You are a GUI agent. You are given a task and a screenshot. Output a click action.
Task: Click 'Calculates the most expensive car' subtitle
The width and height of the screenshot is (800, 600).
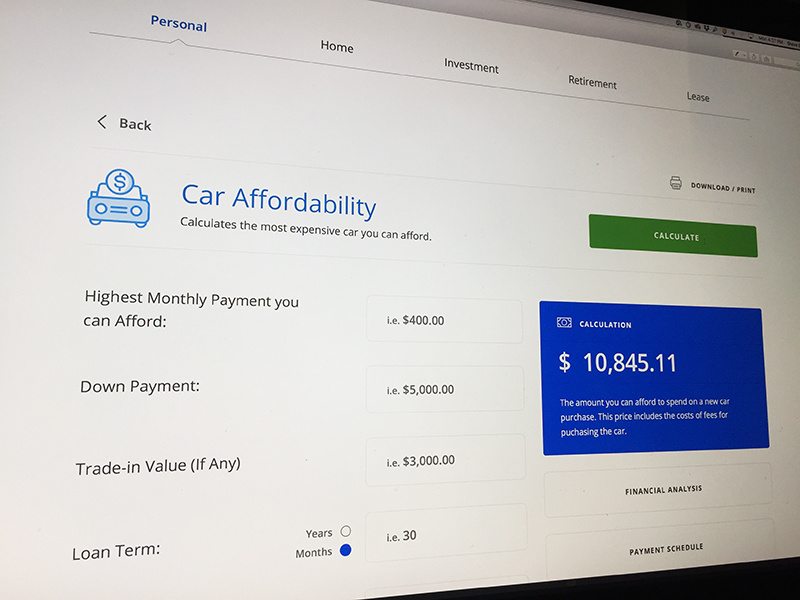(x=305, y=229)
